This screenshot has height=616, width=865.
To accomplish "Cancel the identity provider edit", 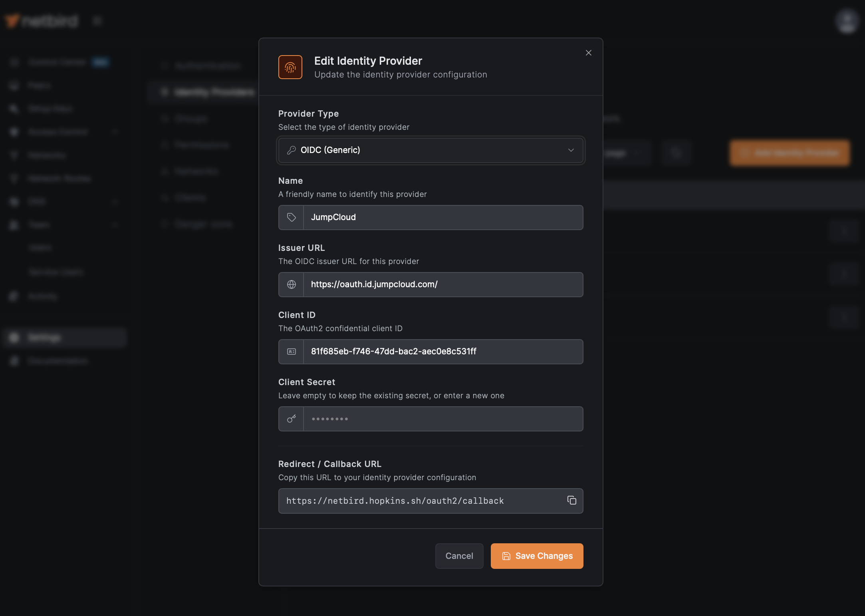I will pyautogui.click(x=459, y=556).
